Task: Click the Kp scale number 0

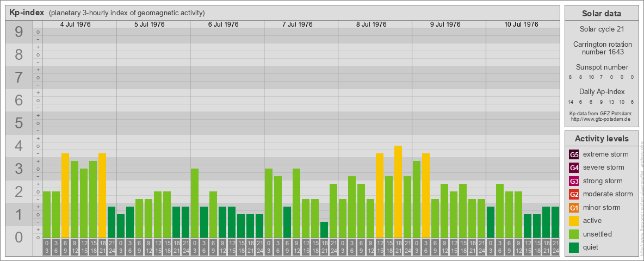Action: click(19, 237)
